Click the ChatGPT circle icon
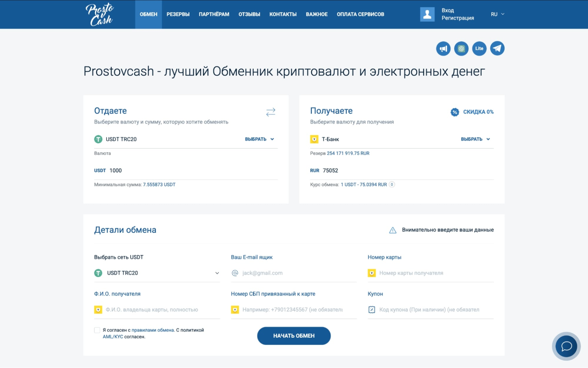The image size is (588, 368). pyautogui.click(x=461, y=48)
